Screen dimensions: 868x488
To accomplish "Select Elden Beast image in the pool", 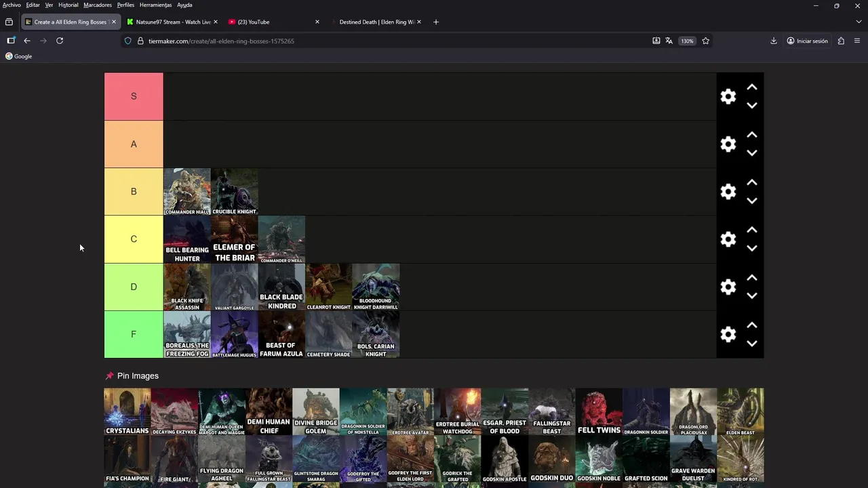I will 741,411.
